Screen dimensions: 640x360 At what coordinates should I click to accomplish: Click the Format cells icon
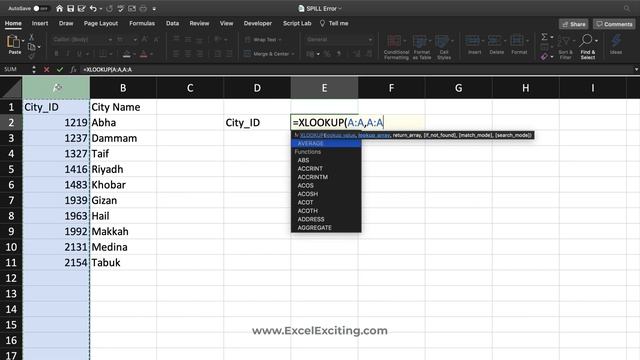pyautogui.click(x=517, y=40)
